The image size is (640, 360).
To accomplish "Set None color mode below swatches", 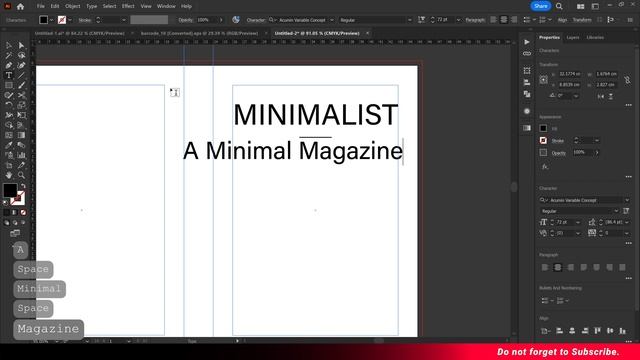I will pos(23,212).
